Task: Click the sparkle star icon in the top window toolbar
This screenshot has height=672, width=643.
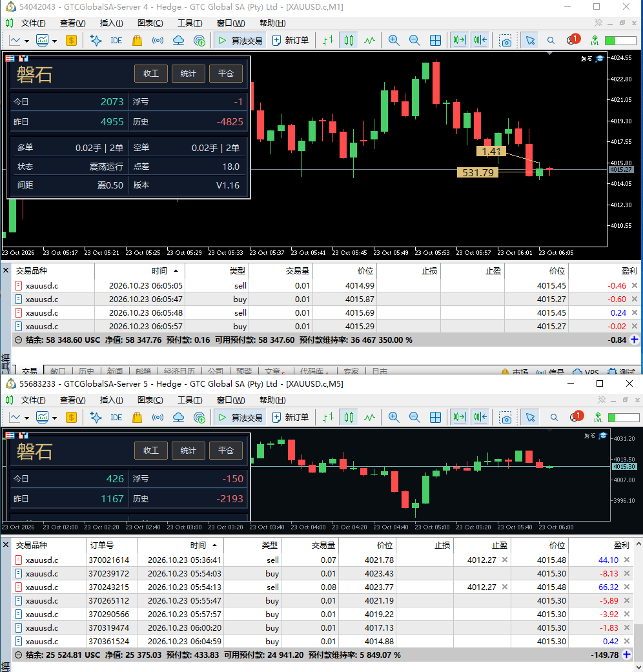Action: pyautogui.click(x=96, y=41)
